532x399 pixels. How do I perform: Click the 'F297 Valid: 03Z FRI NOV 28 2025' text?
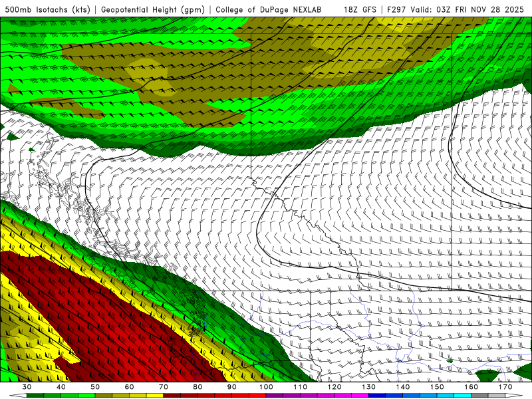point(456,9)
